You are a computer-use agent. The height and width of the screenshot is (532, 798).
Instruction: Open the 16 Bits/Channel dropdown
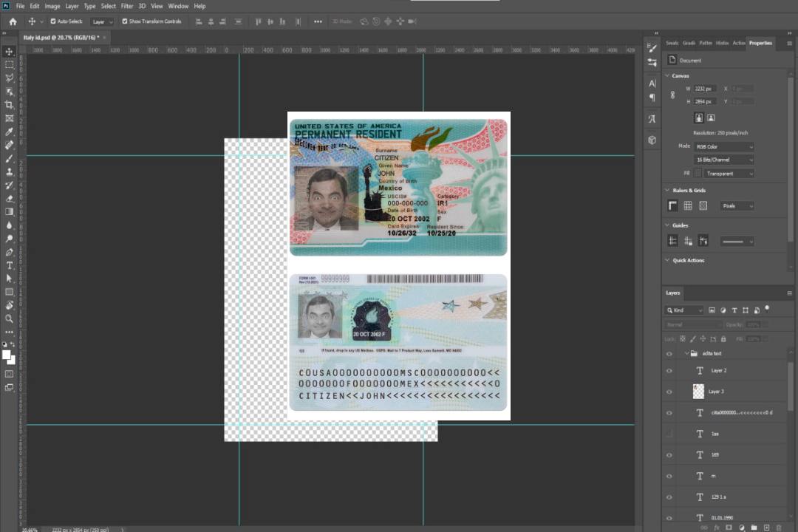723,160
